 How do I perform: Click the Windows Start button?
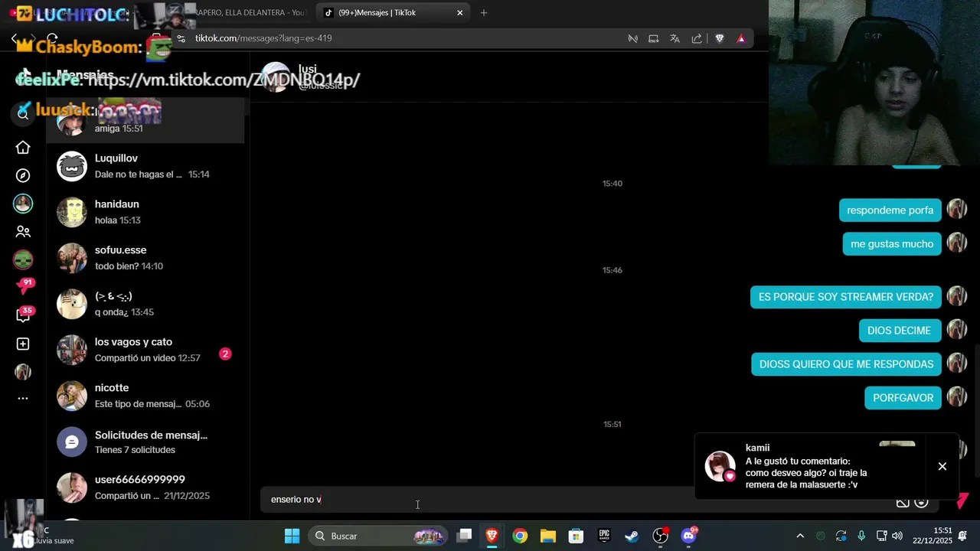click(x=292, y=536)
